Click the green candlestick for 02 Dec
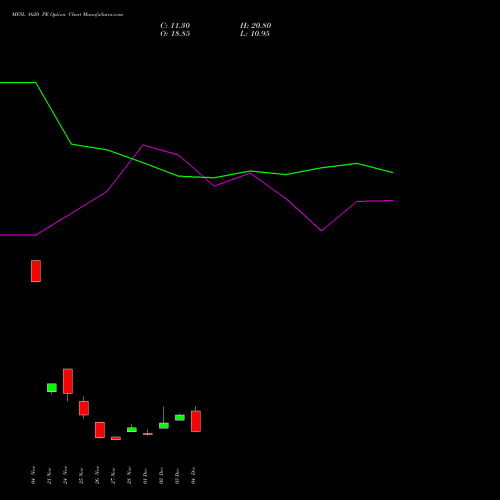This screenshot has height=500, width=500. click(x=164, y=426)
